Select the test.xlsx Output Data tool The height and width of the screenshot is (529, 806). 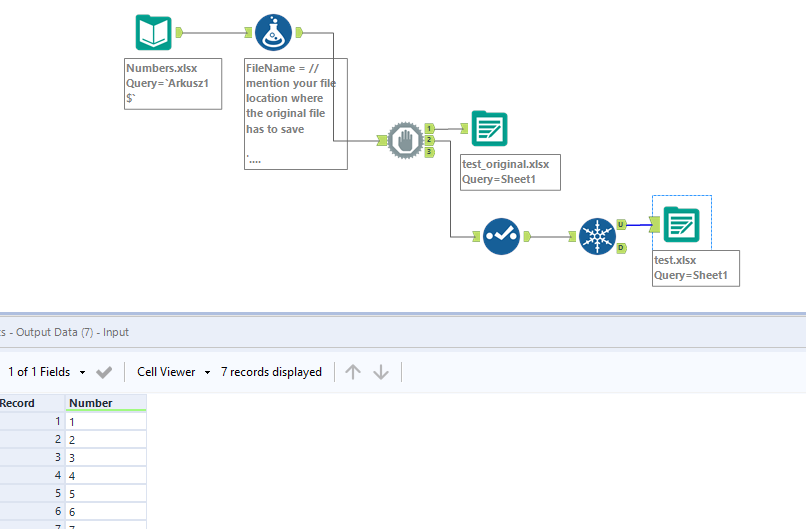coord(682,224)
